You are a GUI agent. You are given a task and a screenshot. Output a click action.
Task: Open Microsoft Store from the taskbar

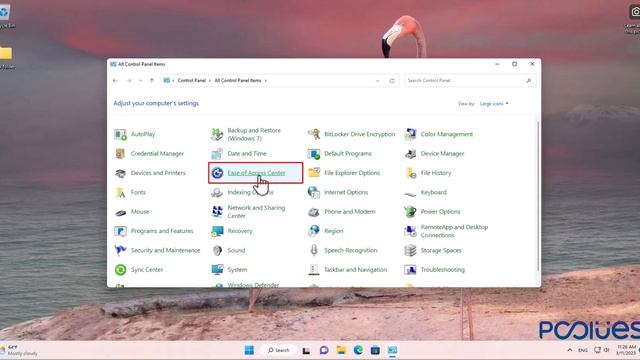coord(376,350)
